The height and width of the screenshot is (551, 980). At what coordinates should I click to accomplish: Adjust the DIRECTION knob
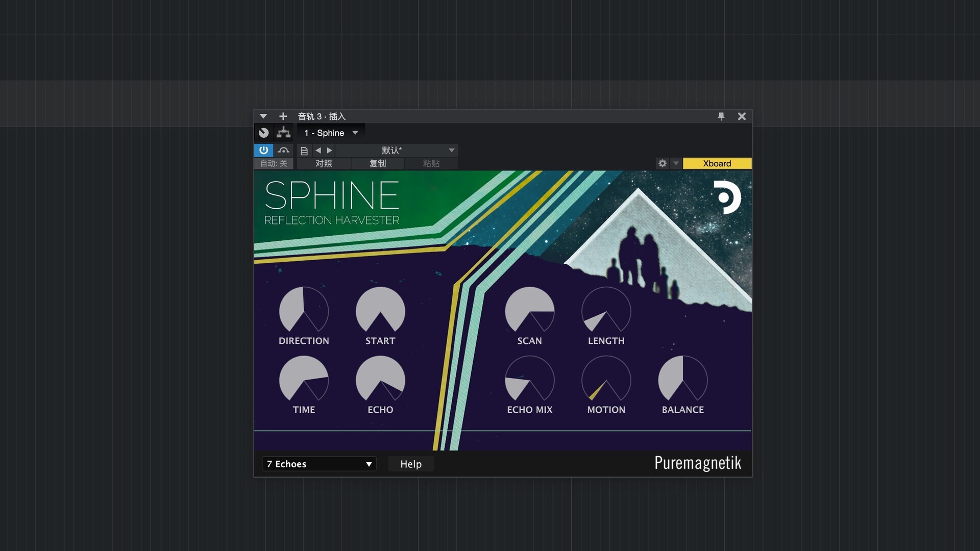point(304,310)
